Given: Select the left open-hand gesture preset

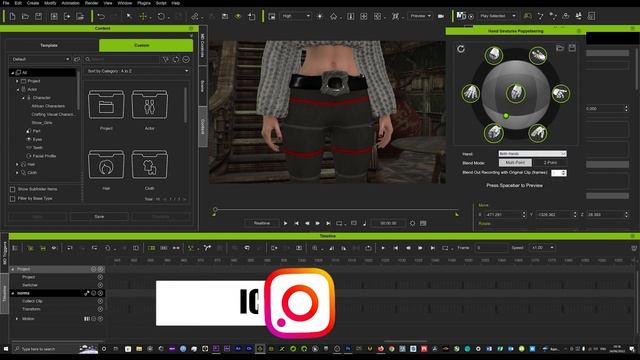Looking at the screenshot, I should click(x=471, y=93).
